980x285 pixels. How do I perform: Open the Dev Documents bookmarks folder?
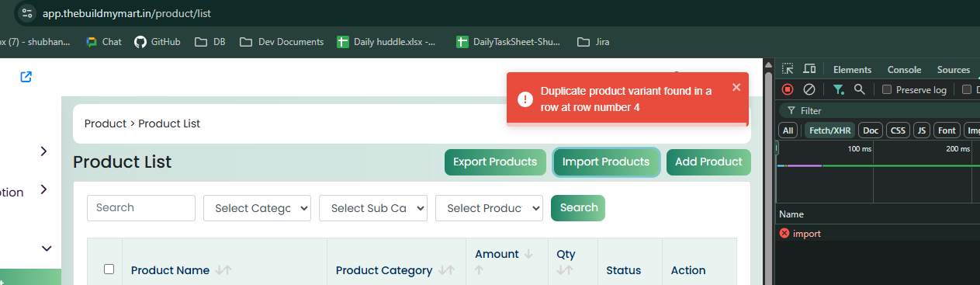coord(282,42)
